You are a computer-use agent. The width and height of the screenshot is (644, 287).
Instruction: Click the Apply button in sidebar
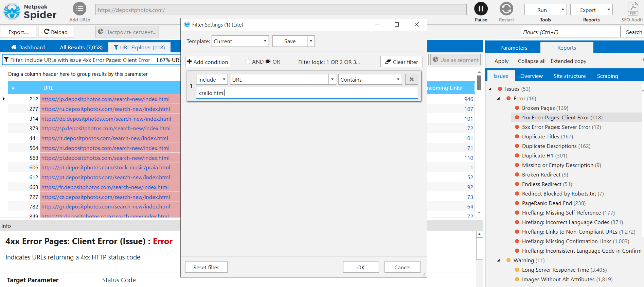(x=501, y=61)
